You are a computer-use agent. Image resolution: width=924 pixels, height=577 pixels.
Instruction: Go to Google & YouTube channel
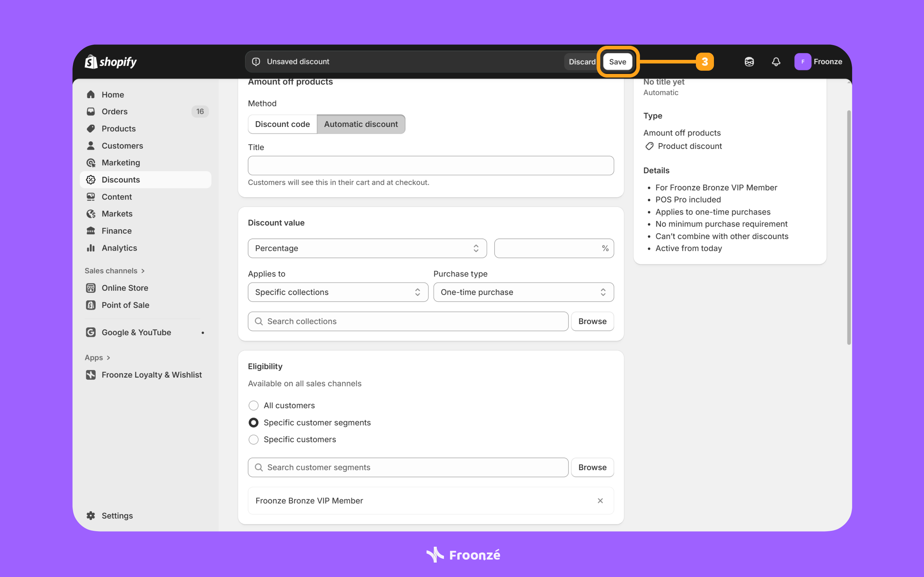tap(136, 332)
